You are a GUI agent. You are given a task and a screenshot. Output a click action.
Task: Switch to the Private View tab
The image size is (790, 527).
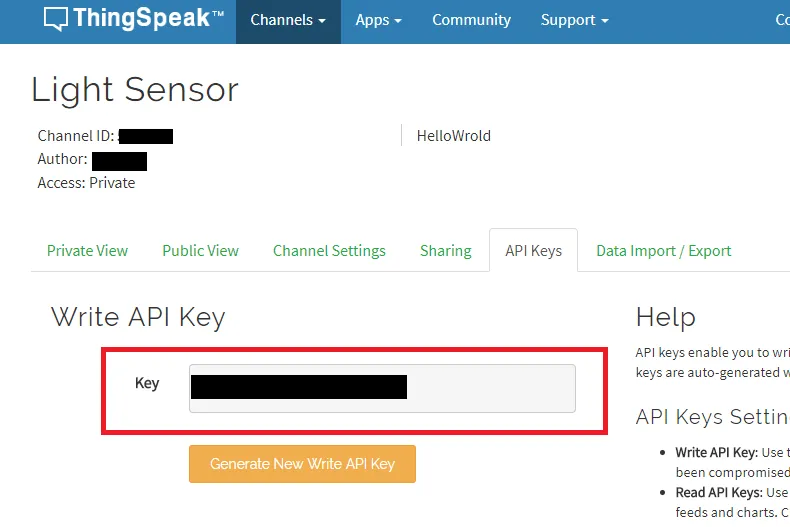(x=87, y=251)
